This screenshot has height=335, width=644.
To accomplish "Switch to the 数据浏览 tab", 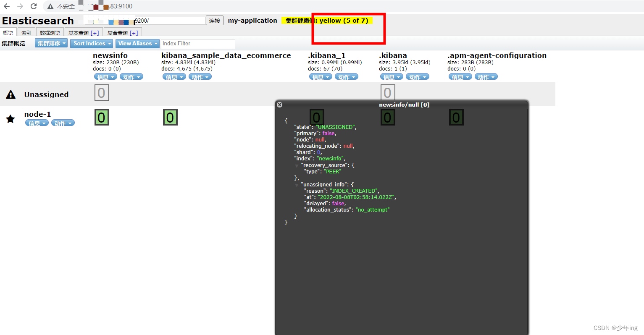I will click(x=50, y=32).
